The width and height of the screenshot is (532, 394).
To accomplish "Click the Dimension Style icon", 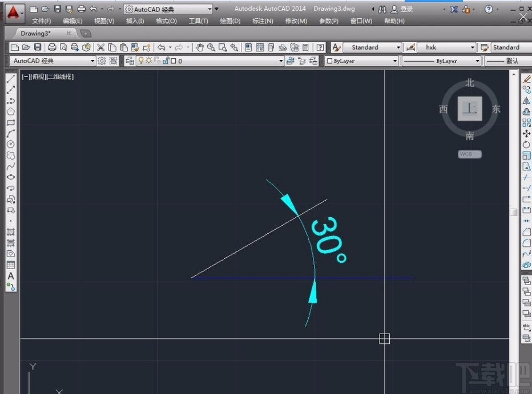I will pyautogui.click(x=410, y=47).
